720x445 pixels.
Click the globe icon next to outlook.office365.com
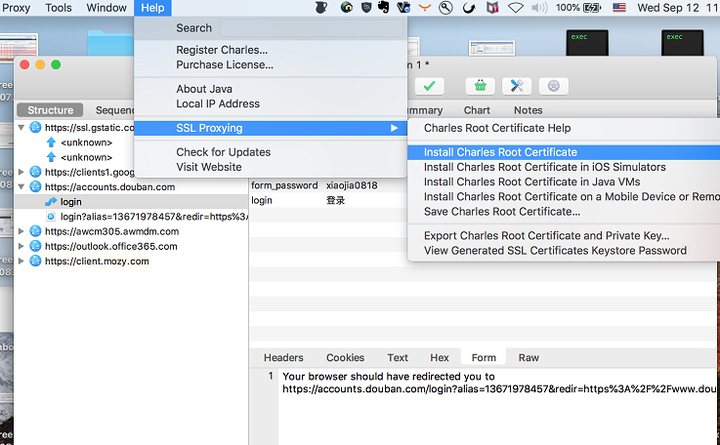pos(35,246)
